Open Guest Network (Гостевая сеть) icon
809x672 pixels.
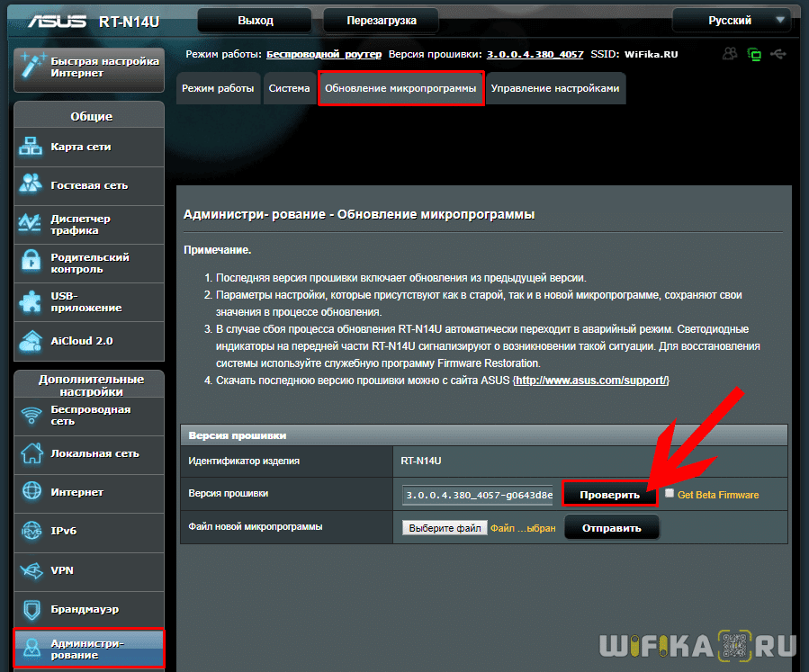[31, 185]
